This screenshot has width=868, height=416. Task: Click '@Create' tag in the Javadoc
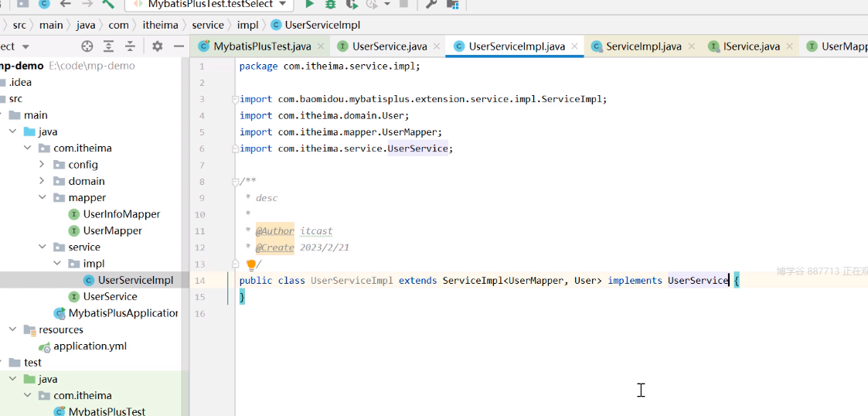coord(275,247)
